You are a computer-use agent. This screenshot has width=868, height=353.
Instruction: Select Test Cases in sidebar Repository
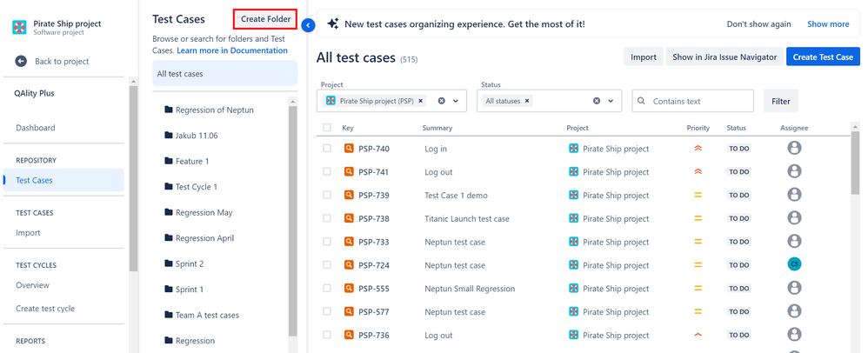coord(63,180)
